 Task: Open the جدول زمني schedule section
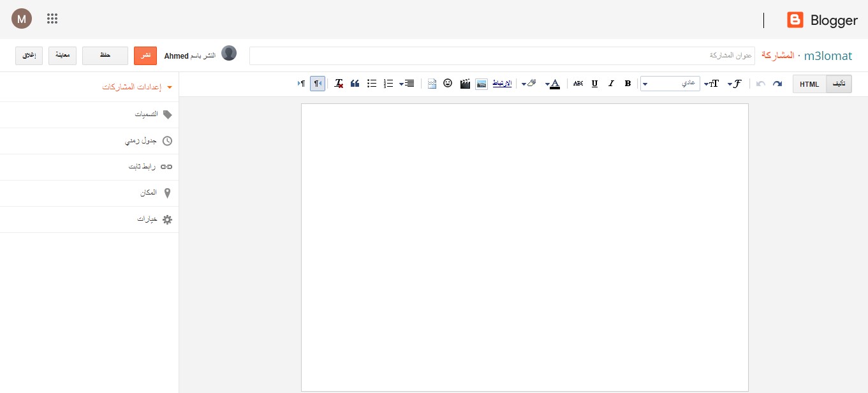(x=89, y=141)
